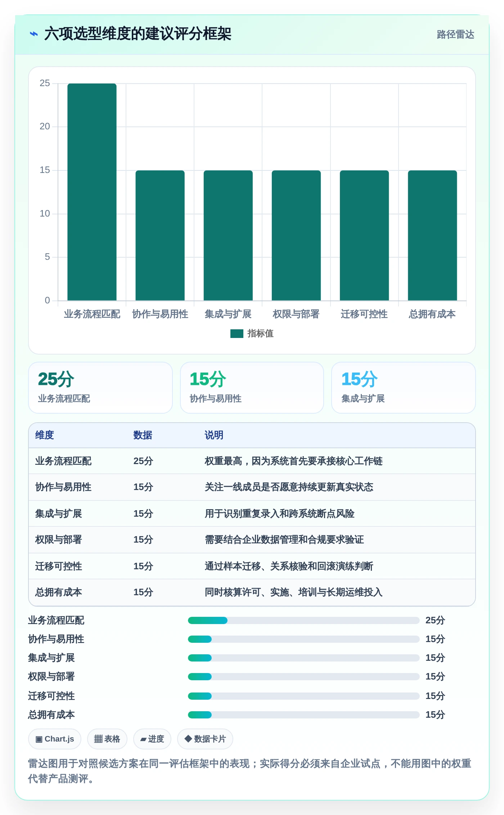Click the 25 y-axis tick label

(x=45, y=83)
